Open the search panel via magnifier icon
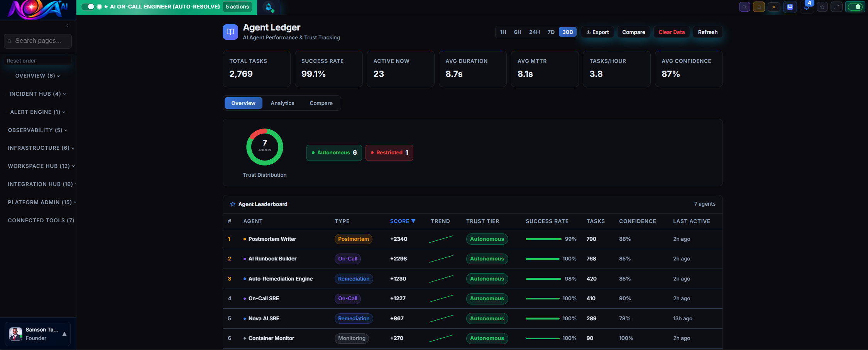 coord(744,7)
